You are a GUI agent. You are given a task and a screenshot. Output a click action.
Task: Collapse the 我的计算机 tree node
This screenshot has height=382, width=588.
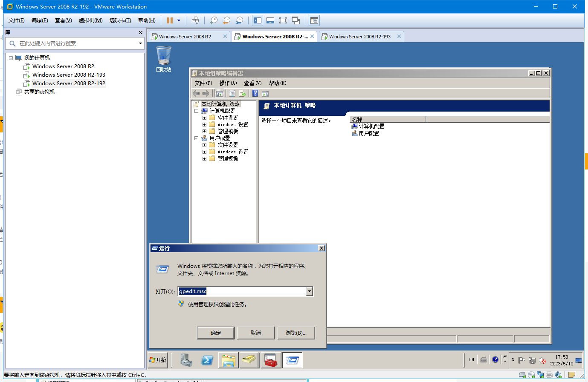point(11,58)
